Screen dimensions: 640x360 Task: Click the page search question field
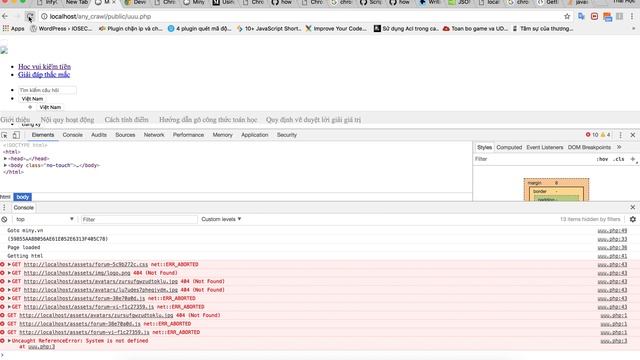(47, 90)
